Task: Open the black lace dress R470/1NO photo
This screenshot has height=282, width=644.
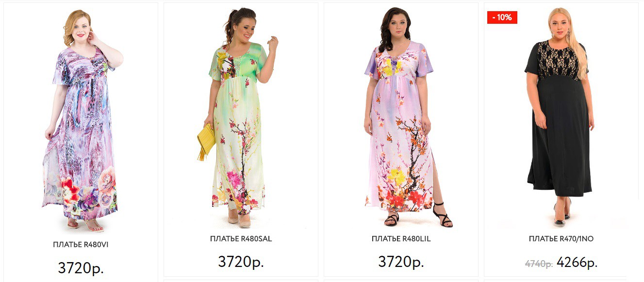Action: click(561, 116)
